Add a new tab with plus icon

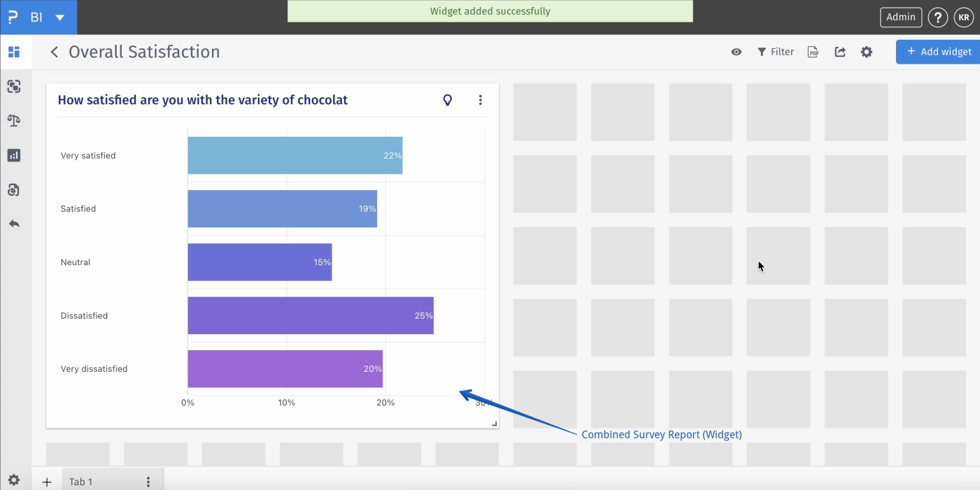[x=47, y=482]
